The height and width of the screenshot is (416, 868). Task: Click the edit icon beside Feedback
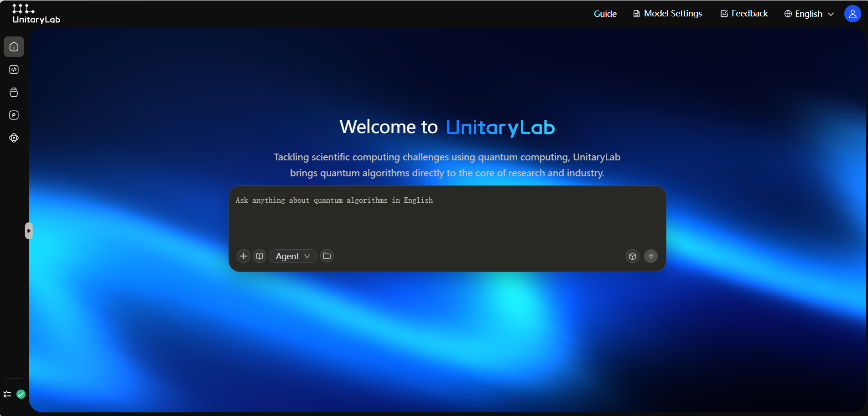(x=724, y=14)
